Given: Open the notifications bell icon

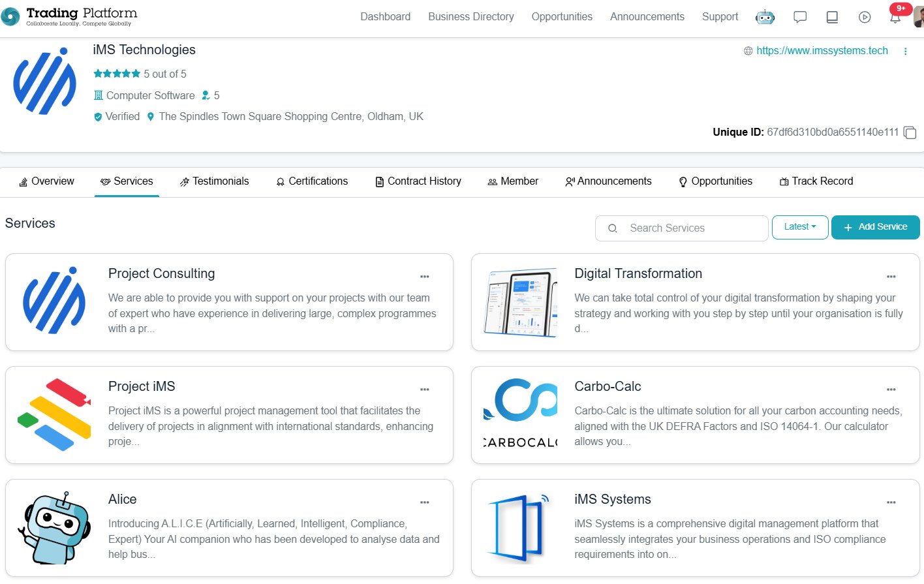Looking at the screenshot, I should click(x=895, y=17).
